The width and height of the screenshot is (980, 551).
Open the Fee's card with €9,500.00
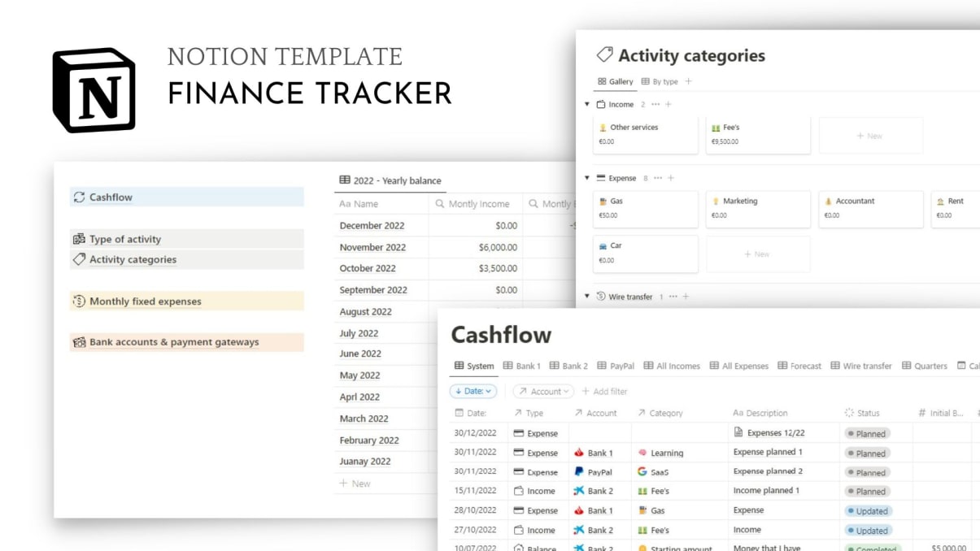pos(758,134)
